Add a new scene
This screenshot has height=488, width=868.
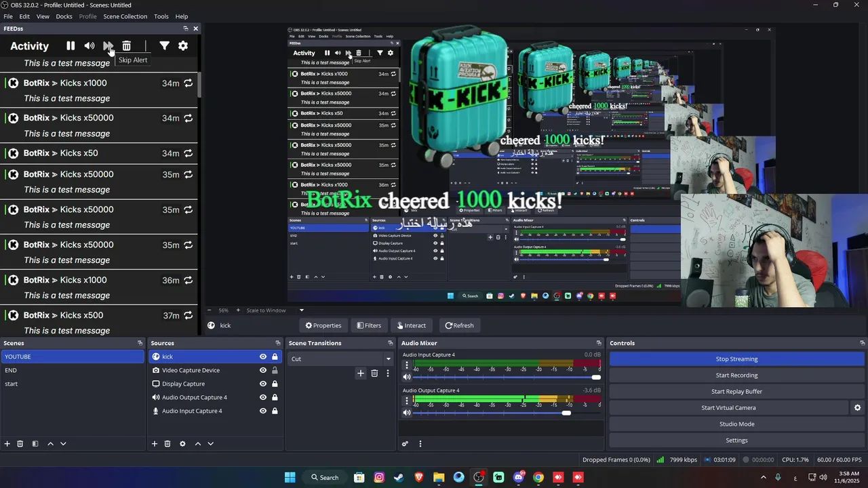[7, 444]
